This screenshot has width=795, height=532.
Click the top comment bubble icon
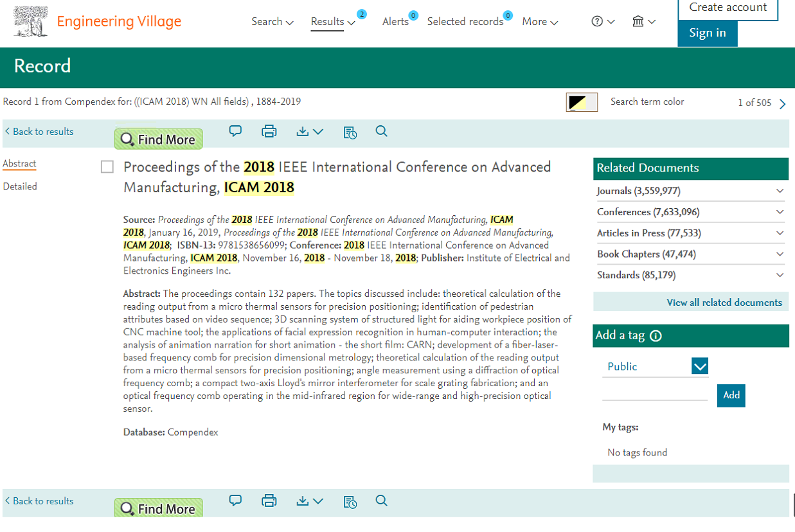[236, 131]
